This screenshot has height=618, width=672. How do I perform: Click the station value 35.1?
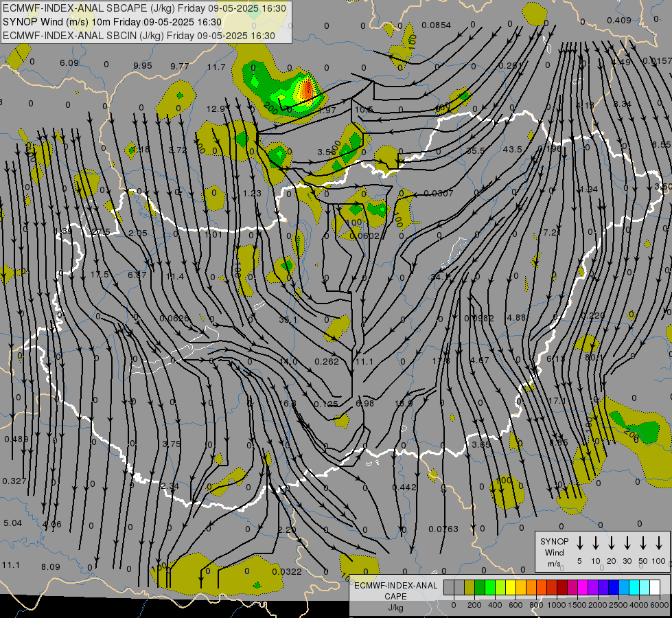[x=288, y=320]
